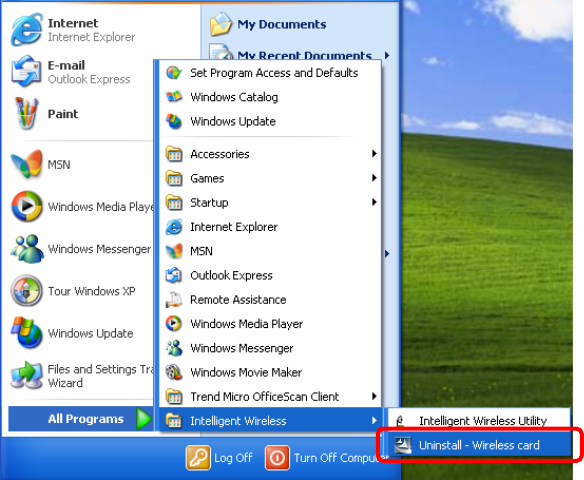Image resolution: width=584 pixels, height=480 pixels.
Task: Expand the Startup submenu arrow
Action: pyautogui.click(x=374, y=202)
